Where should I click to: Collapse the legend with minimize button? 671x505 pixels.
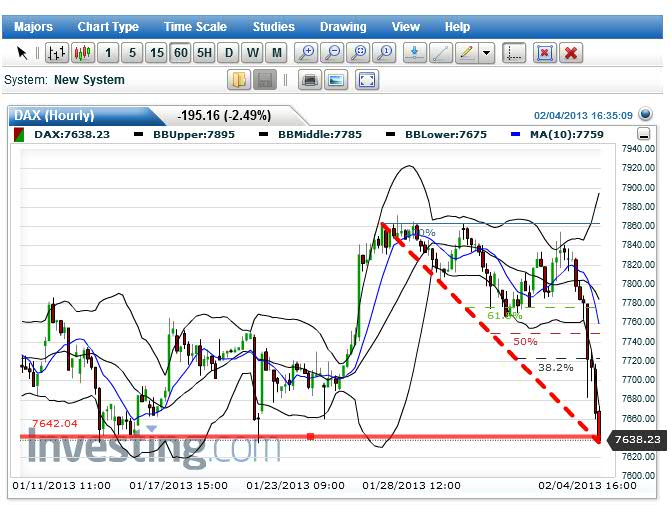pos(644,134)
